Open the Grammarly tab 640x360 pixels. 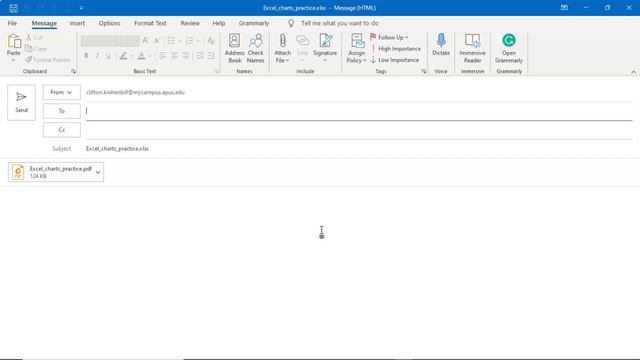point(254,23)
